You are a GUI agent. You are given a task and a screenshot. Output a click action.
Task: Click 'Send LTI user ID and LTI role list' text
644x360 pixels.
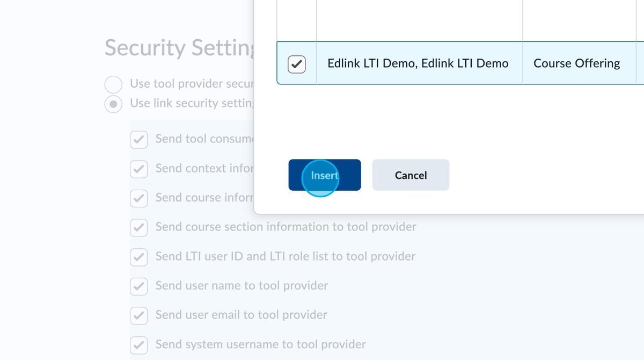(285, 256)
